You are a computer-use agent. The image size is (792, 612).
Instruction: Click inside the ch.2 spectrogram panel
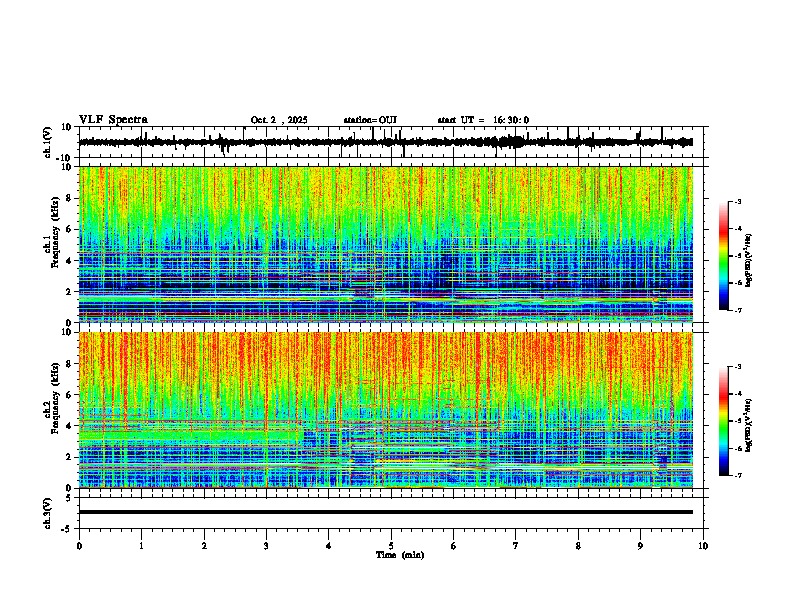pos(385,410)
